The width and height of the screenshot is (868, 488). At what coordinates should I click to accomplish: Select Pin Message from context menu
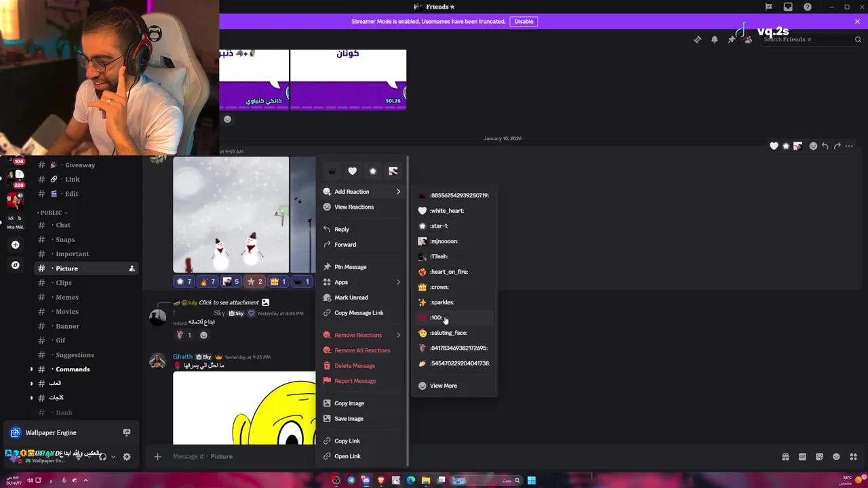point(362,267)
